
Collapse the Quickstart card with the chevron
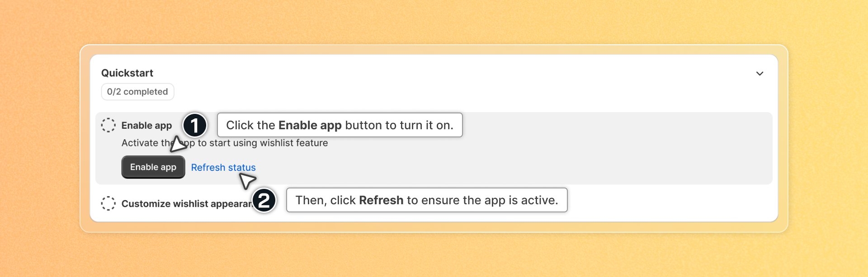coord(759,74)
